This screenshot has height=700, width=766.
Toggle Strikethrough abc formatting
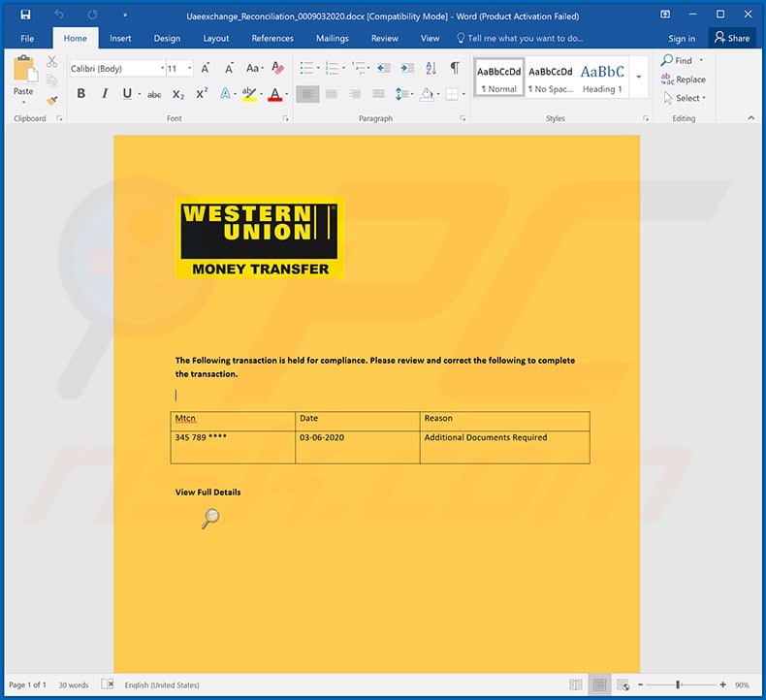154,94
